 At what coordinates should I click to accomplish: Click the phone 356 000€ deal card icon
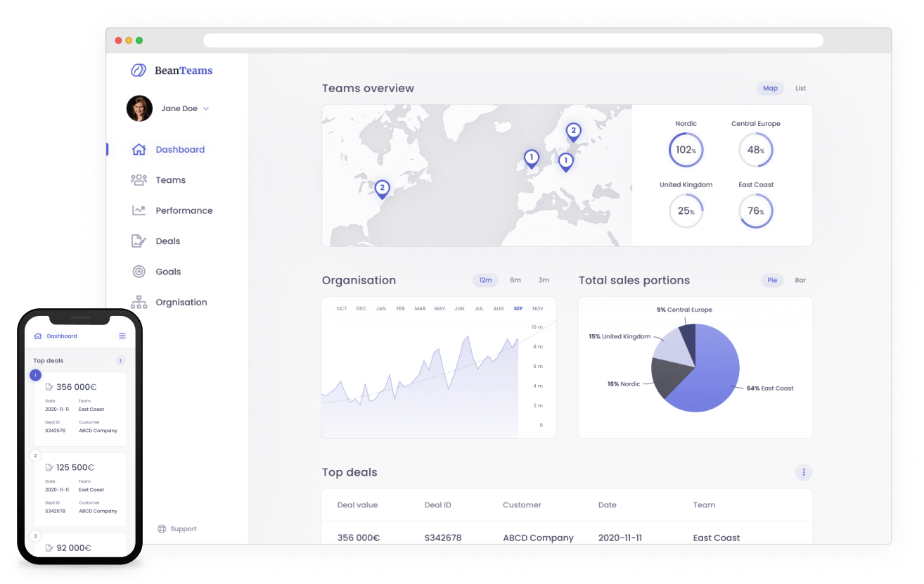(49, 387)
